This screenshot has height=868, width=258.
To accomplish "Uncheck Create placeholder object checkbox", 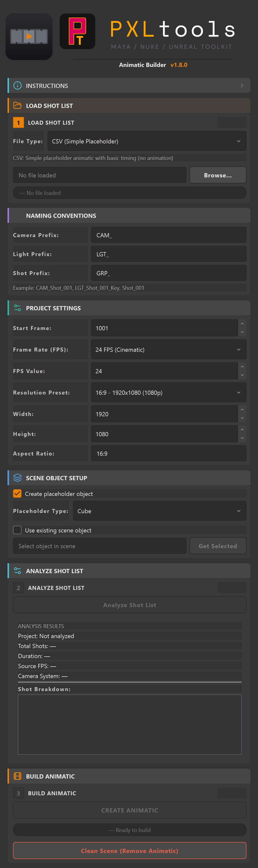I will point(17,494).
